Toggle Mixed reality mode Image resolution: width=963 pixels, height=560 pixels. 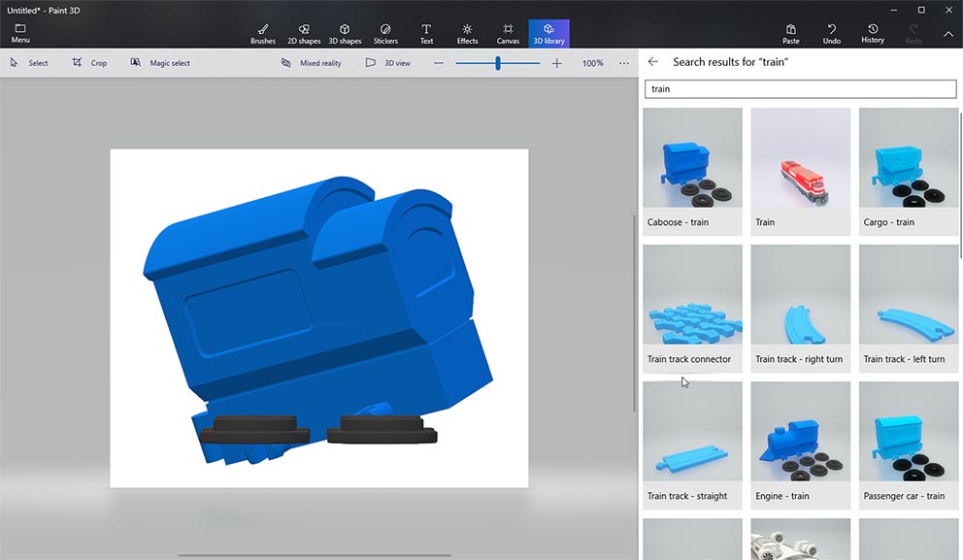click(311, 63)
